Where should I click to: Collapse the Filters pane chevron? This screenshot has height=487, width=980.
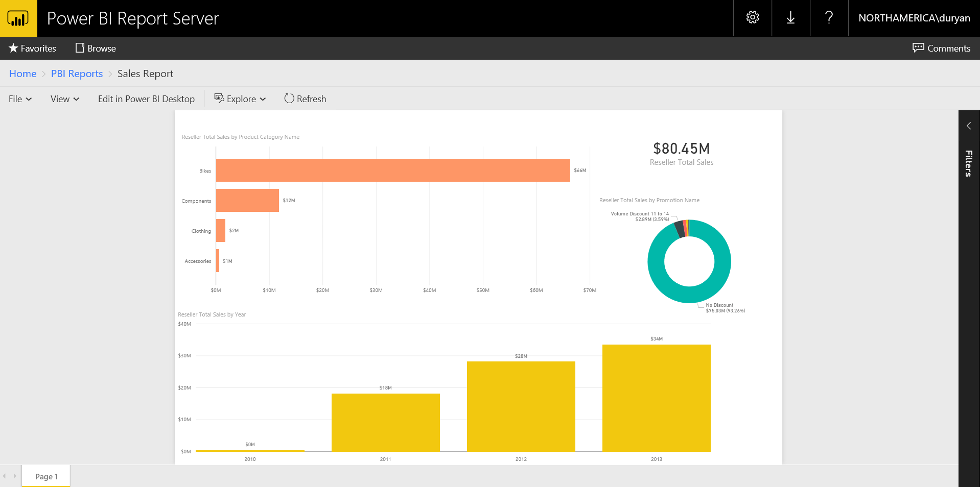tap(969, 126)
